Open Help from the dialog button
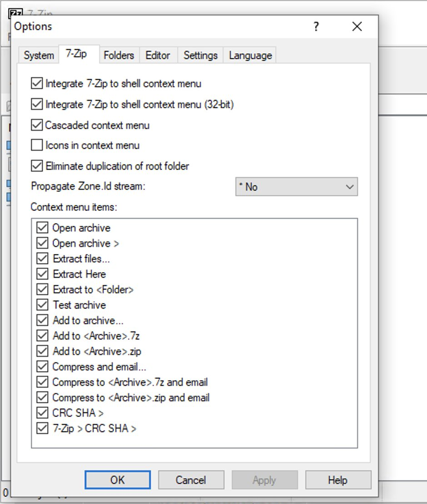Screen dimensions: 427x504 click(338, 480)
